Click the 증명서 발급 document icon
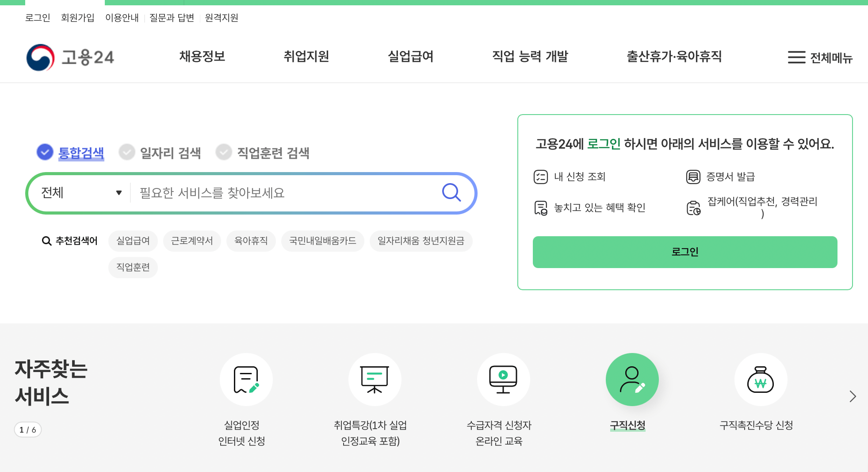The width and height of the screenshot is (868, 472). pyautogui.click(x=692, y=177)
